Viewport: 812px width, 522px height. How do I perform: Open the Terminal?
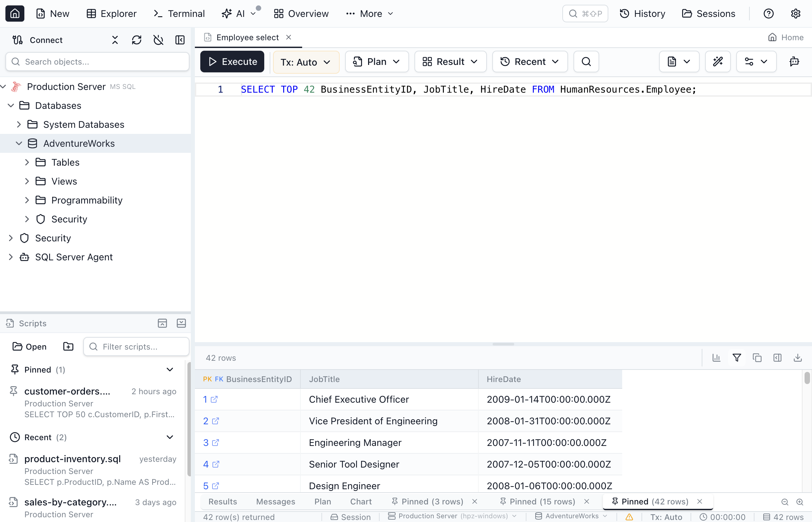coord(179,14)
